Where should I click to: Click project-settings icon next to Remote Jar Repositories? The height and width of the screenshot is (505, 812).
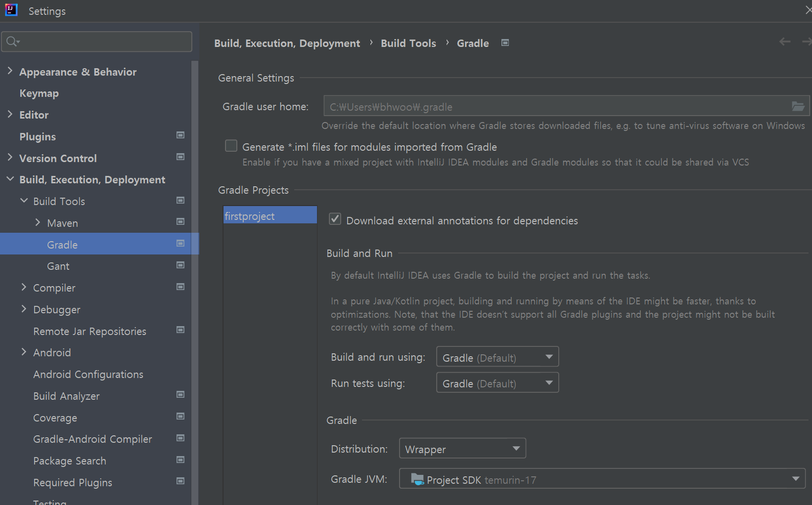[x=180, y=330]
